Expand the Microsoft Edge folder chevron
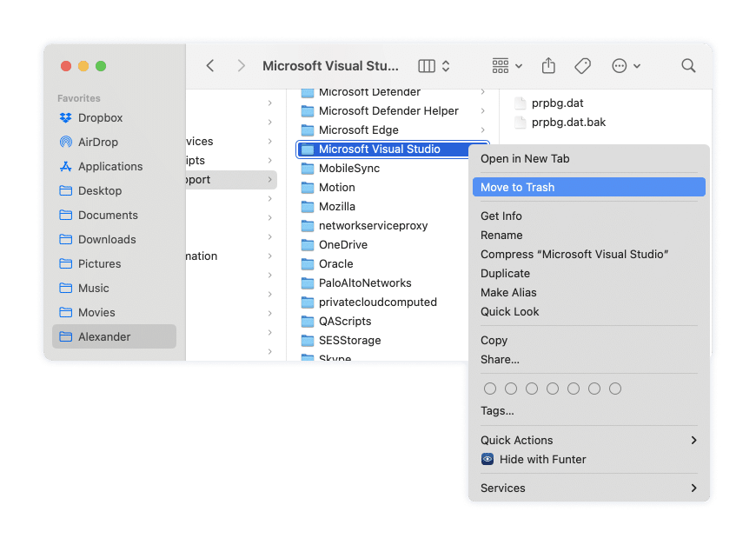Image resolution: width=756 pixels, height=545 pixels. [x=482, y=130]
